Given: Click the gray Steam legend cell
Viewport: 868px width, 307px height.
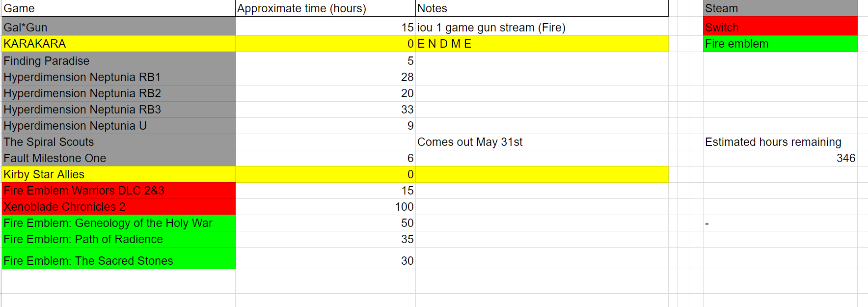Looking at the screenshot, I should [x=780, y=8].
